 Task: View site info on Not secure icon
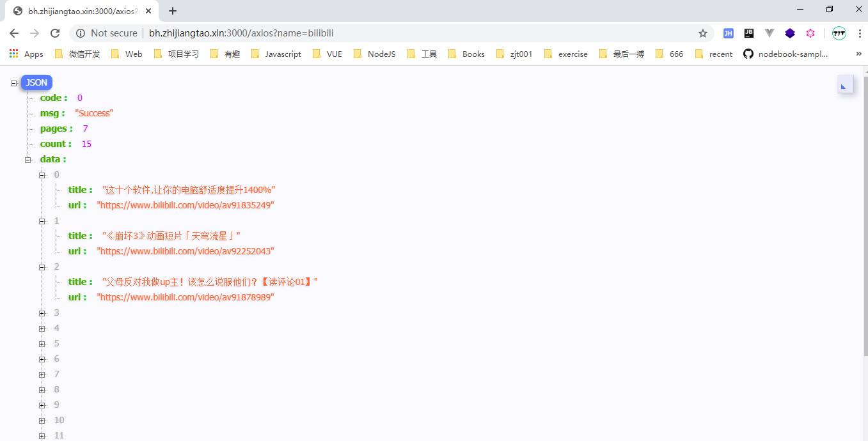click(x=81, y=33)
